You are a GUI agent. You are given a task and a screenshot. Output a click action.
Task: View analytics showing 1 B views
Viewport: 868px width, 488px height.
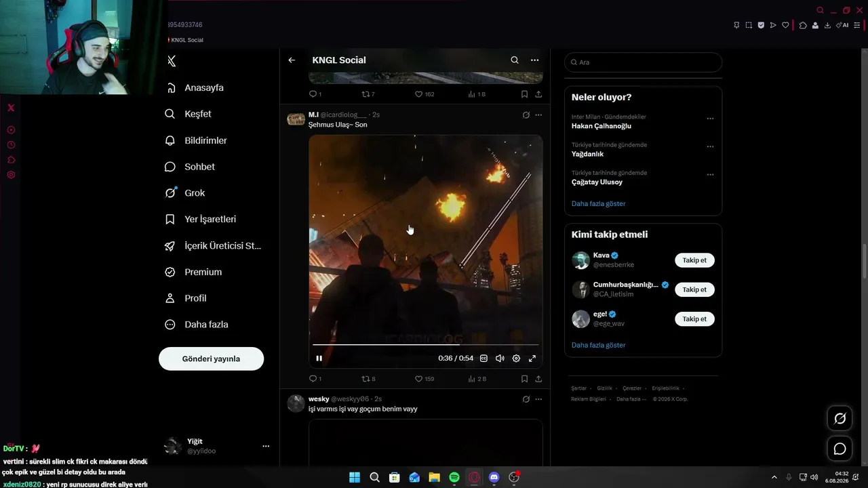click(477, 94)
